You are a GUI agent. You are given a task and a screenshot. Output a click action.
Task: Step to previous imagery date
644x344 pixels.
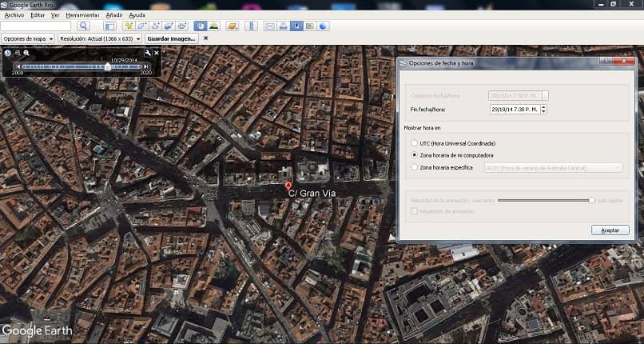tap(18, 66)
